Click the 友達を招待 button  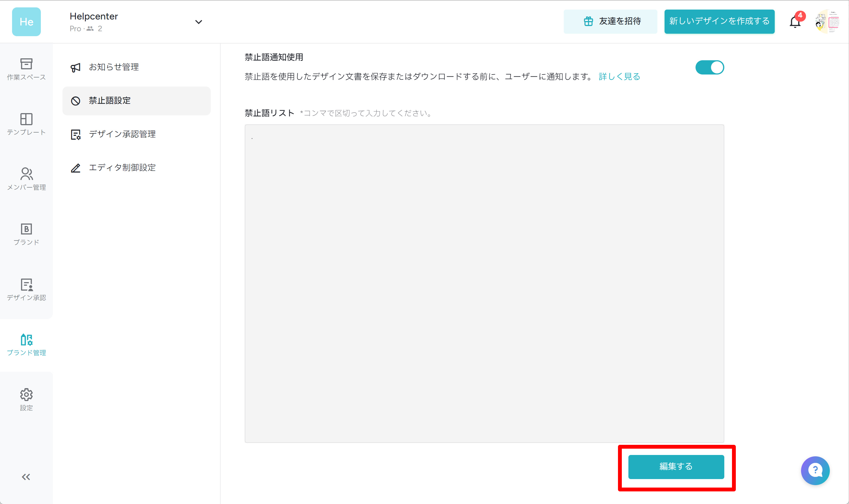pos(610,21)
